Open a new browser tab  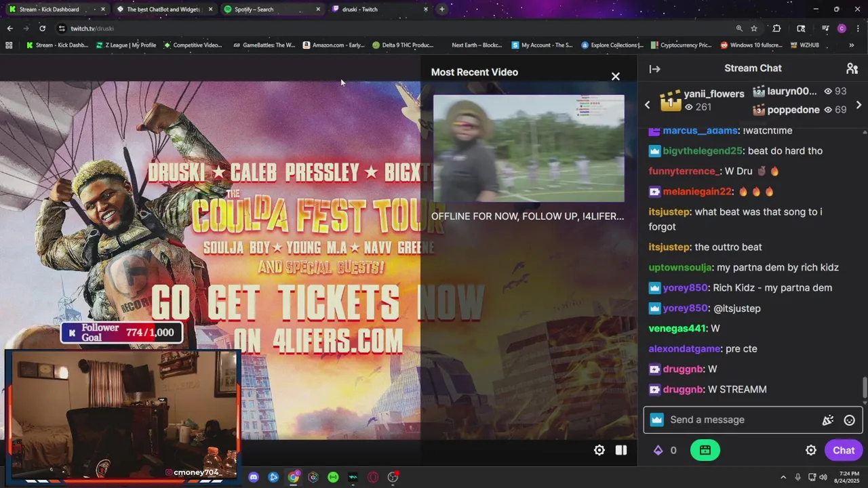(441, 9)
